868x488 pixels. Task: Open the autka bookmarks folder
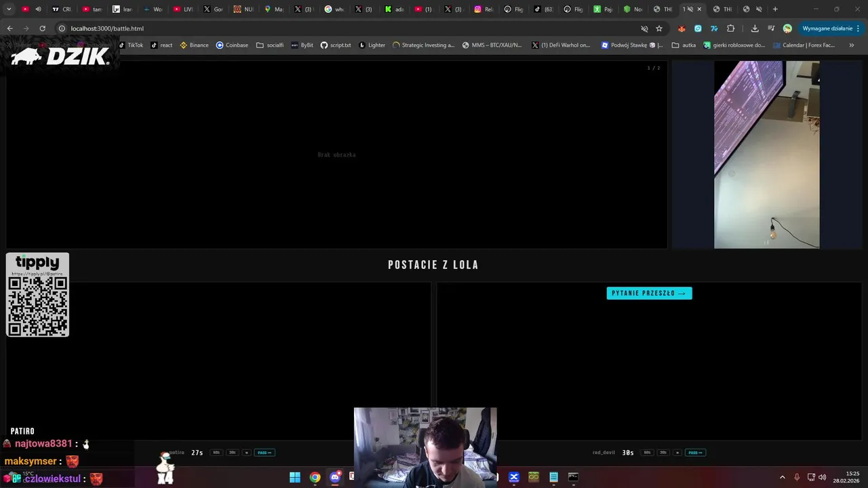pos(684,45)
